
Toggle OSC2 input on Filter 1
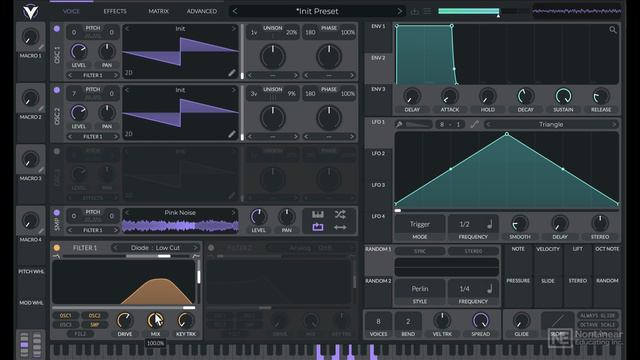(x=95, y=316)
